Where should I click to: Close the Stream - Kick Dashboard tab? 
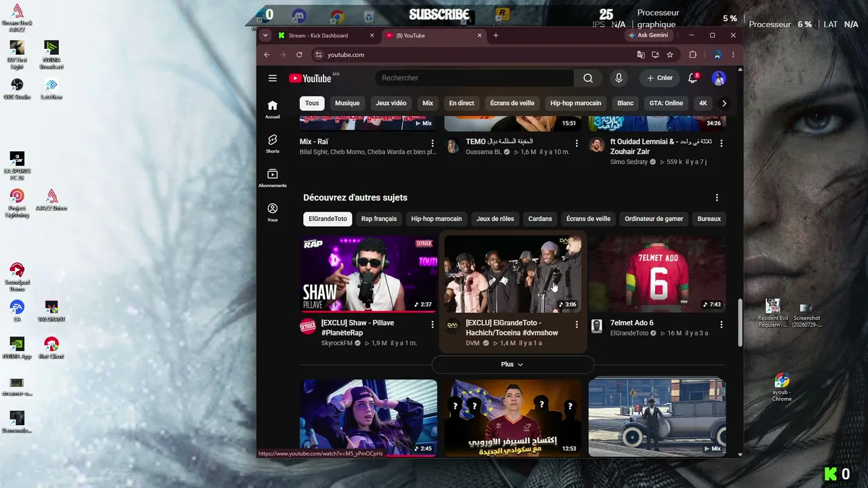(x=372, y=35)
